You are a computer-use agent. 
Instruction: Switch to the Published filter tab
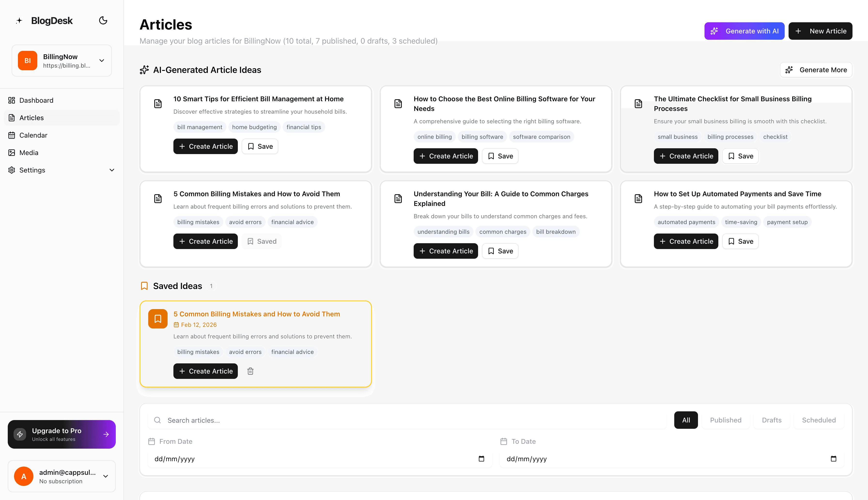click(726, 420)
